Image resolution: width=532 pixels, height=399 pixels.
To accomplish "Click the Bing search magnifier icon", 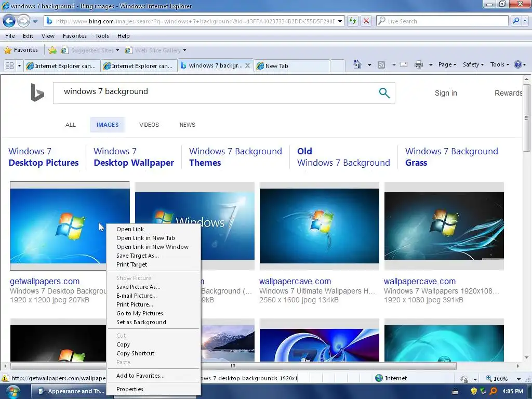I will (x=384, y=92).
